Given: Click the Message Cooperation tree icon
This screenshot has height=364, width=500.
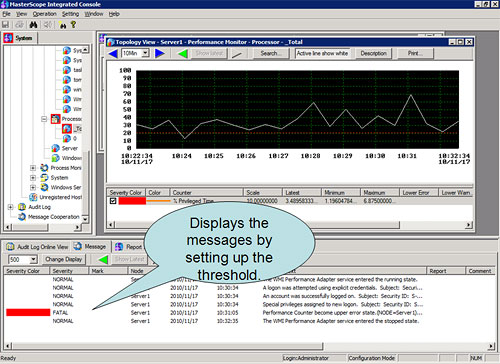Looking at the screenshot, I should pyautogui.click(x=22, y=217).
